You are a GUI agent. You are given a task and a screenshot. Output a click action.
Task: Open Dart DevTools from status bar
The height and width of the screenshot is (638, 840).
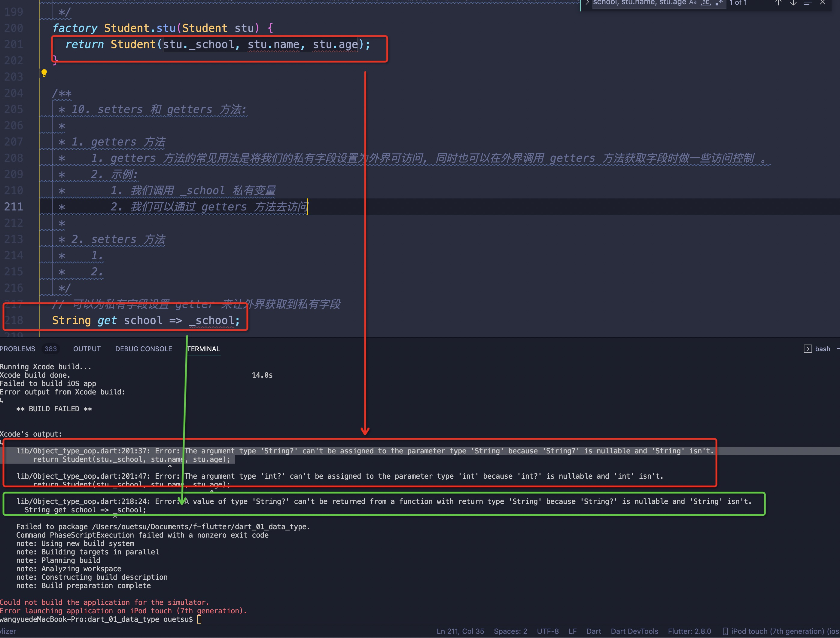click(635, 631)
